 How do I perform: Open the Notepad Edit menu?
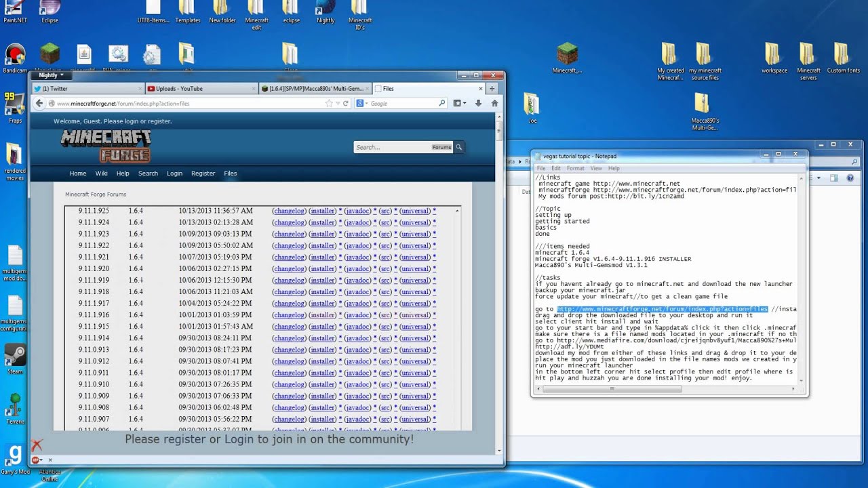pyautogui.click(x=556, y=168)
